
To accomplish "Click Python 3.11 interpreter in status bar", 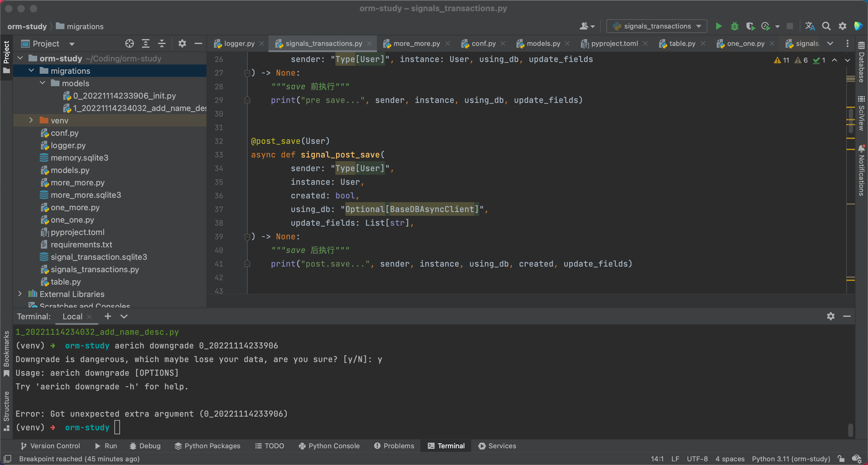I will (x=791, y=458).
